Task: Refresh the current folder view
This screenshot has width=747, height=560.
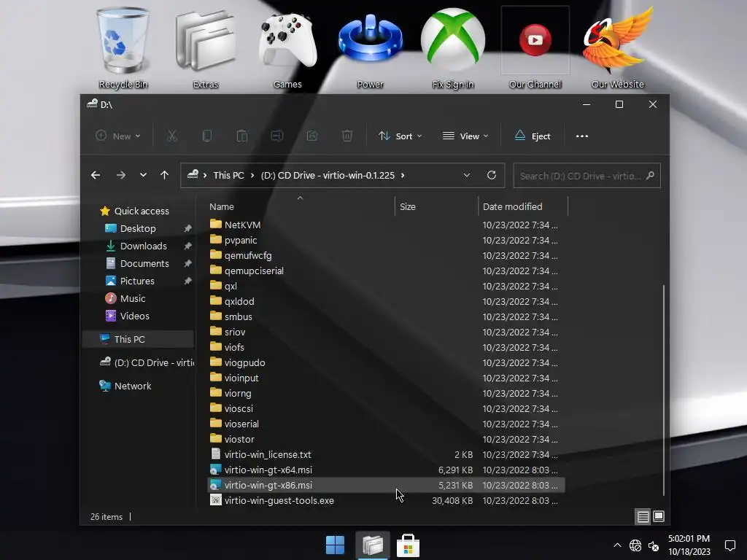Action: pyautogui.click(x=492, y=175)
